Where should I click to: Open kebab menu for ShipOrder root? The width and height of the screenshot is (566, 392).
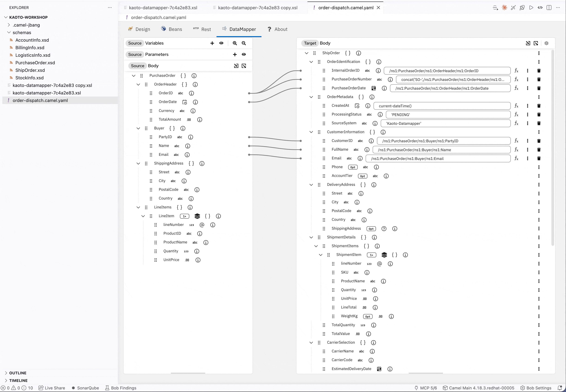click(539, 53)
